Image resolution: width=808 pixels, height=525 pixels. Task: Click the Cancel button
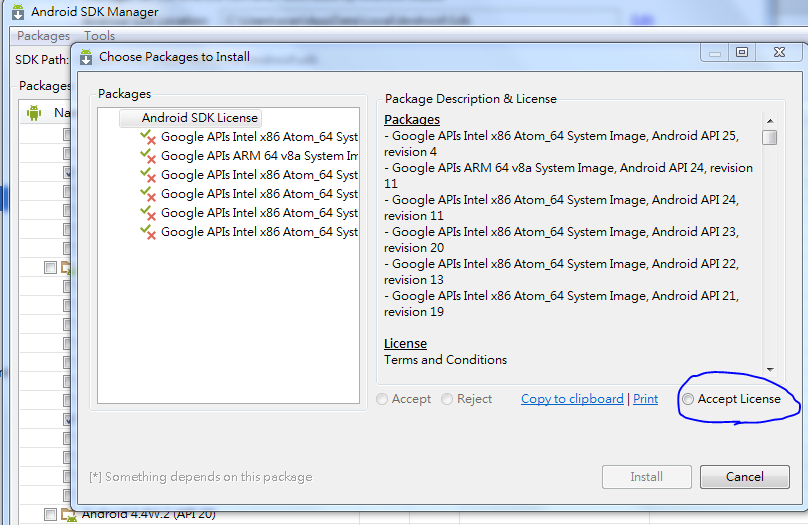[x=744, y=477]
